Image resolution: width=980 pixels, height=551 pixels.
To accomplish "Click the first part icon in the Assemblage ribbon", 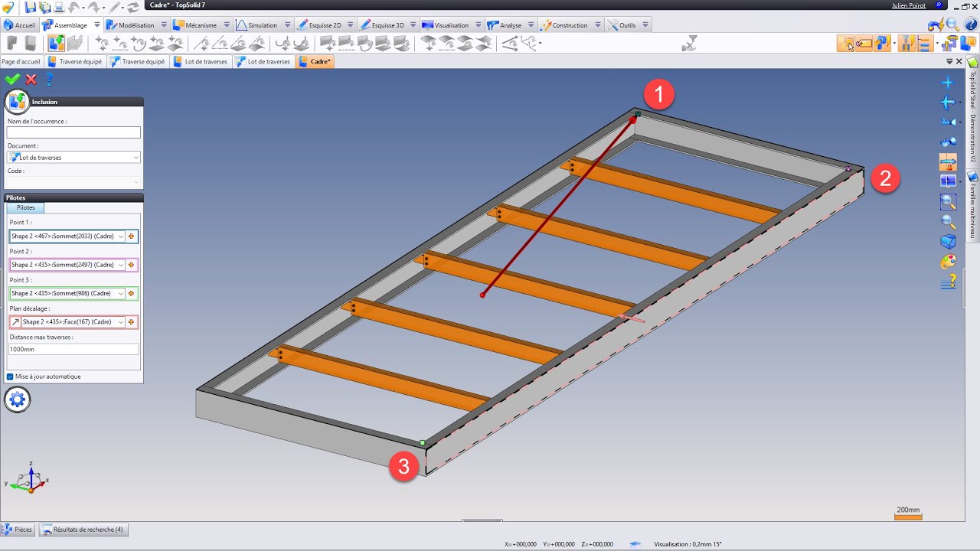I will click(x=12, y=44).
